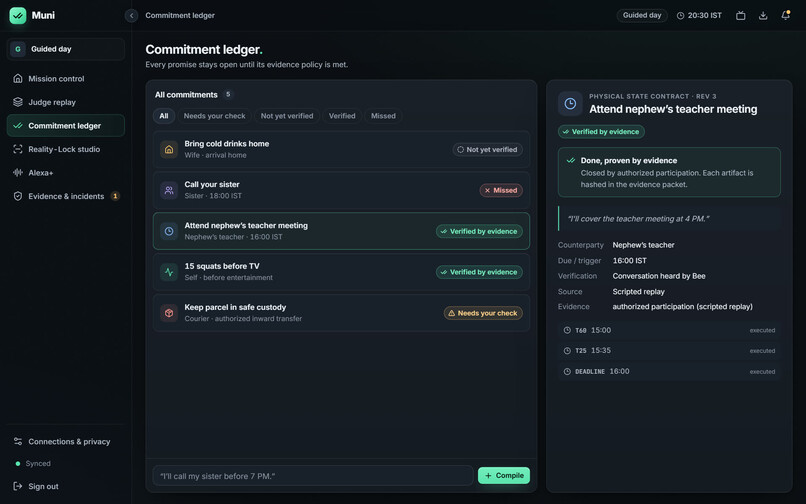Image resolution: width=806 pixels, height=504 pixels.
Task: Click the T60 15:00 timeline entry
Action: click(669, 330)
